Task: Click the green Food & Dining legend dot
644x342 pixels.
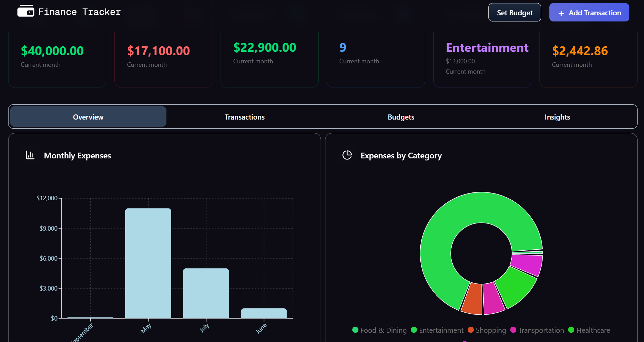Action: pos(355,330)
